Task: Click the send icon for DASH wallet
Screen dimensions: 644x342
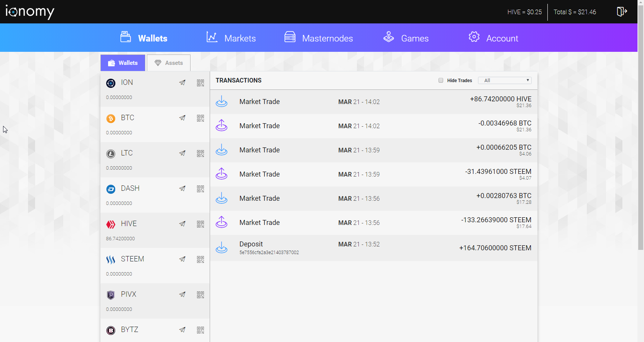Action: pyautogui.click(x=182, y=188)
